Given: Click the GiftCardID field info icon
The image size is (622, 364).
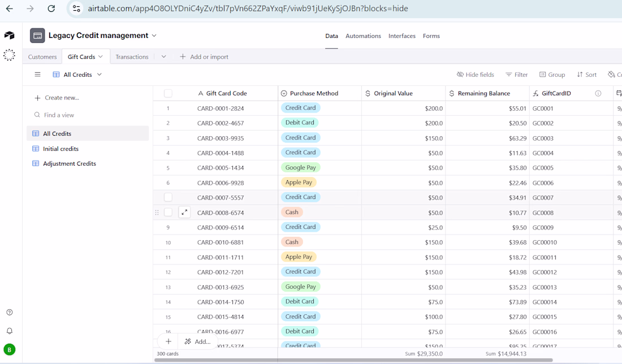Looking at the screenshot, I should pos(598,93).
